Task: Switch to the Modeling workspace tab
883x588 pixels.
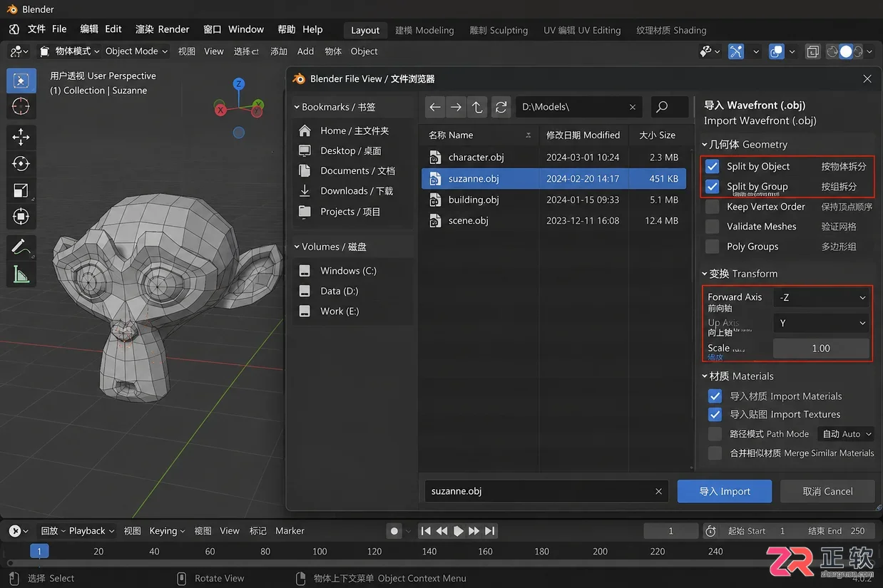Action: [424, 30]
